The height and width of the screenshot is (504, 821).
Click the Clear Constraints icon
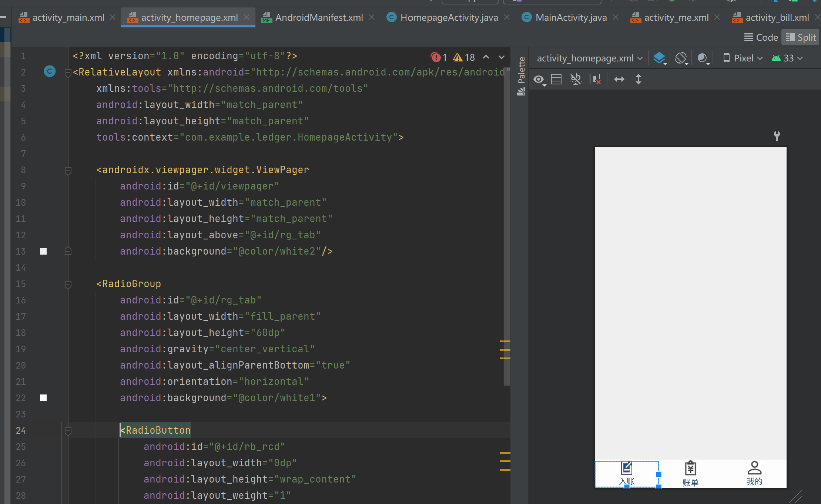[x=596, y=79]
